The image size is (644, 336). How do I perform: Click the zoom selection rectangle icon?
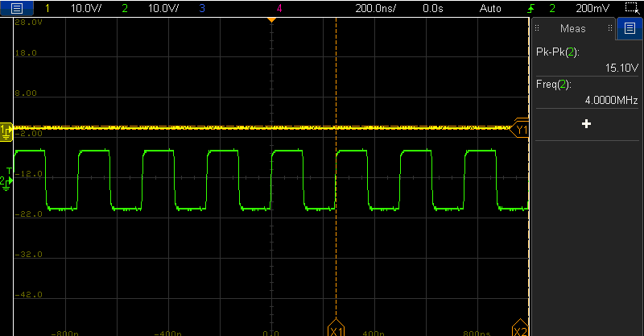[631, 8]
